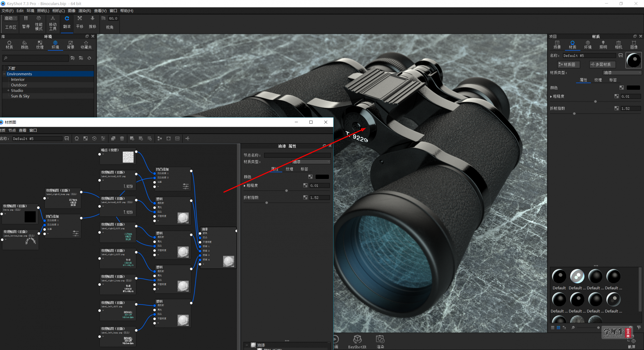Click the Render button icon

[x=380, y=339]
